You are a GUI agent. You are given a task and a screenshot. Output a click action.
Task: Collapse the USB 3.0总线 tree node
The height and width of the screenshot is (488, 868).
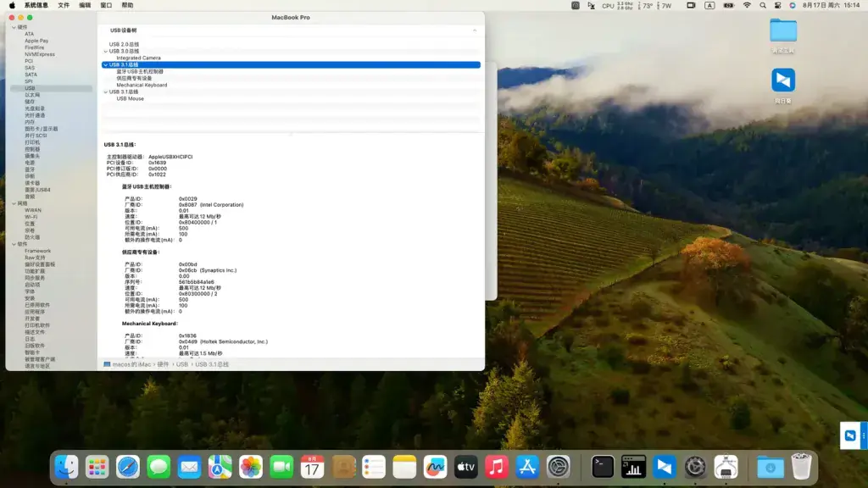click(x=106, y=52)
